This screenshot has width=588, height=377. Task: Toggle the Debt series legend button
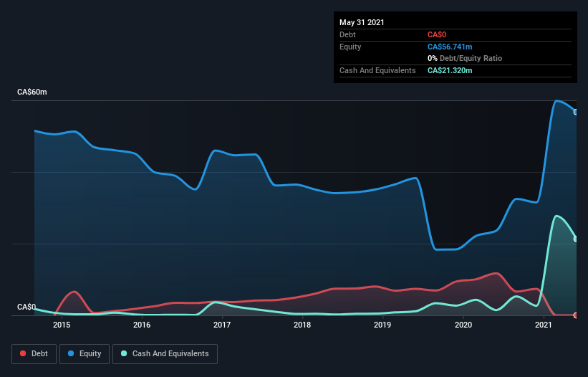(x=34, y=354)
